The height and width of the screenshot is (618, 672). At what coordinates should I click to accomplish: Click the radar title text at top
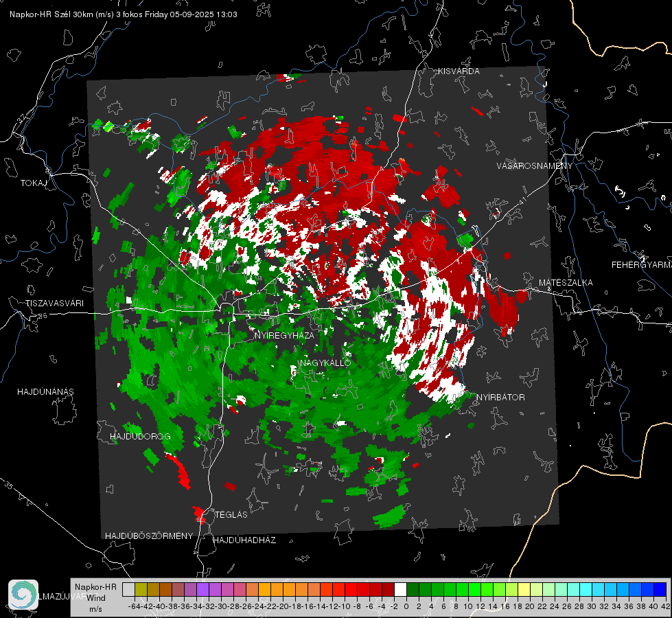coord(124,14)
